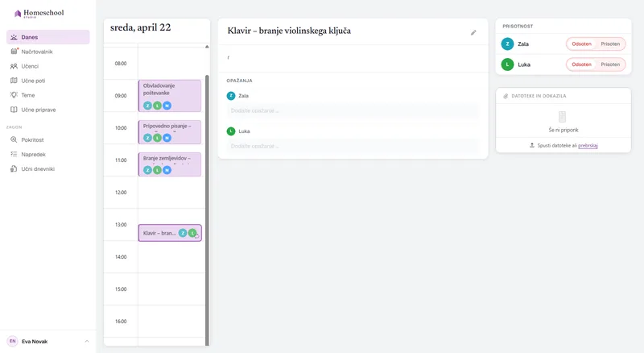Open Učenci students icon in sidebar
Viewport: 644px width, 353px height.
[x=14, y=66]
